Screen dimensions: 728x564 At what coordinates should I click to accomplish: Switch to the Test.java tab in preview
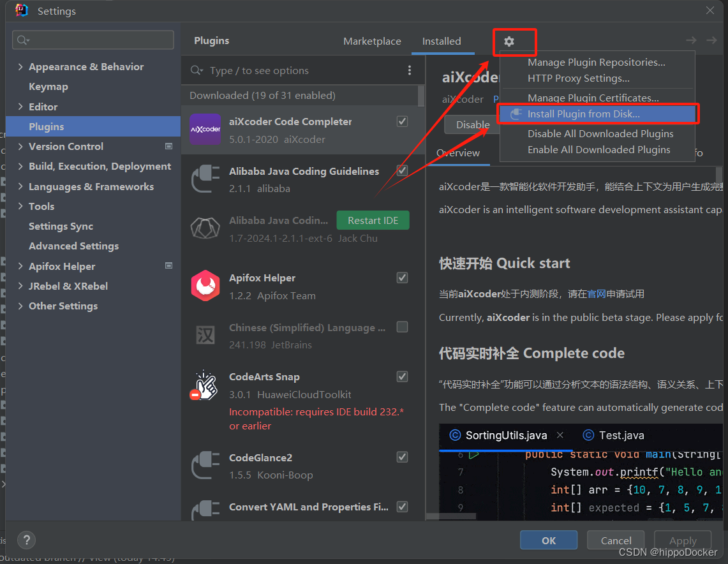[614, 435]
